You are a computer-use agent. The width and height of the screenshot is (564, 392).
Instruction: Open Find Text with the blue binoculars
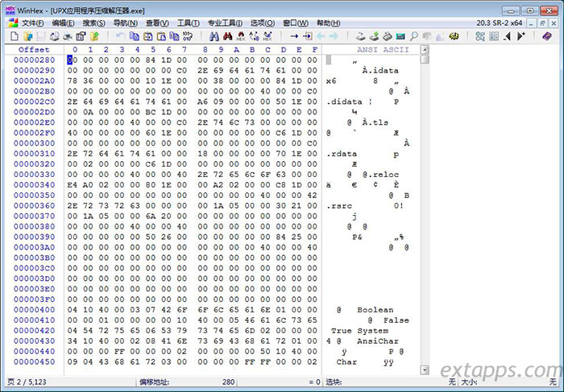[x=214, y=36]
